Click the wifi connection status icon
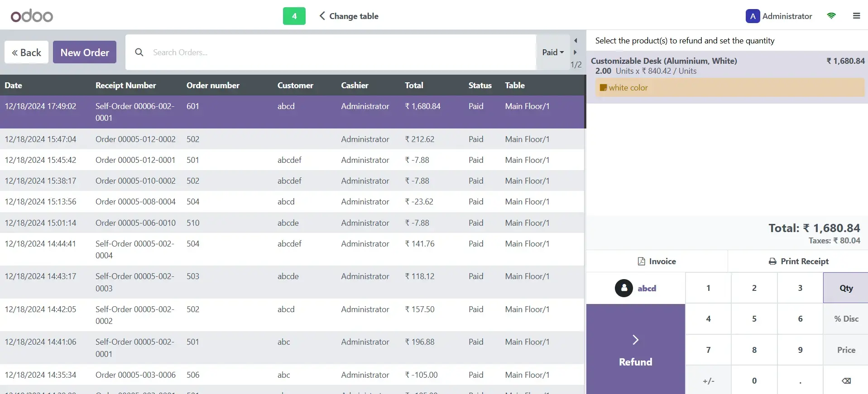The height and width of the screenshot is (394, 868). [x=831, y=16]
